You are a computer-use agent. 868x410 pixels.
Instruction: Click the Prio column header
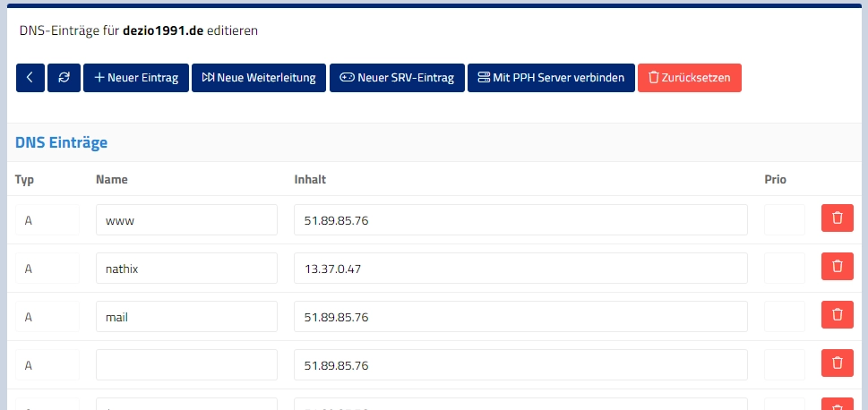[776, 179]
